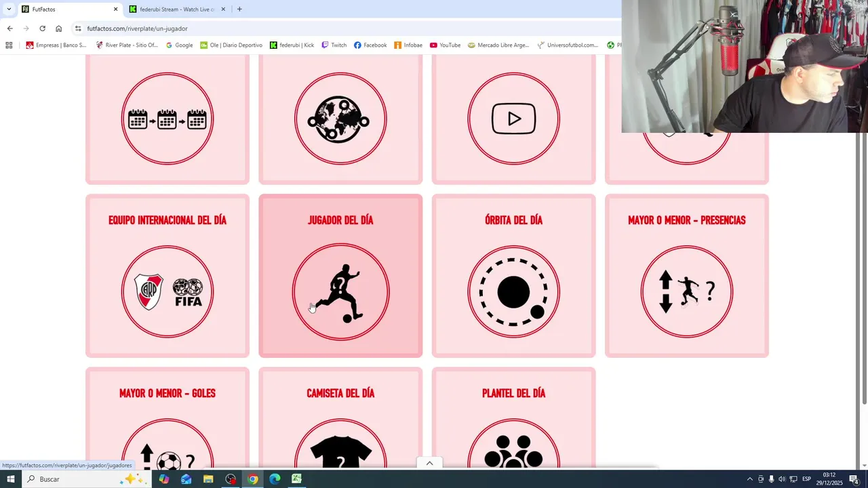Go to the browser home page
Image resolution: width=868 pixels, height=488 pixels.
58,28
